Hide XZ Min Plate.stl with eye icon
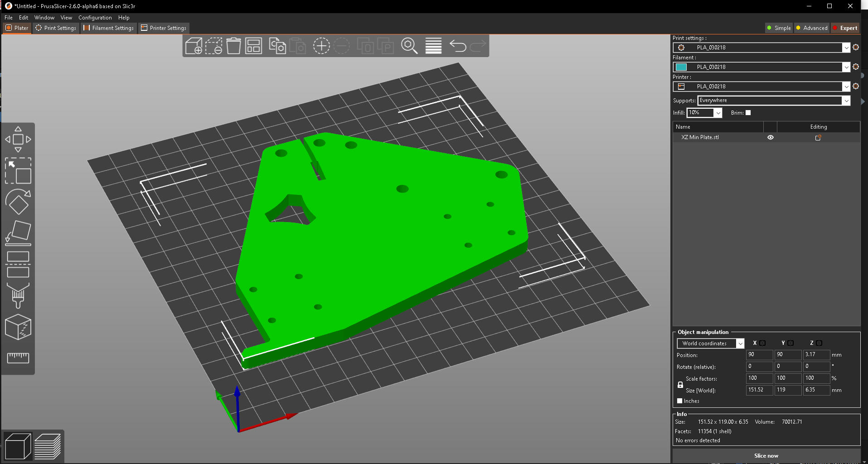This screenshot has height=464, width=868. (771, 137)
